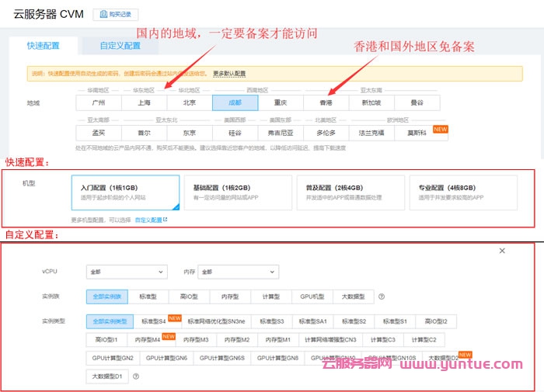
Task: Filter by 标准型 instance family
Action: [148, 297]
